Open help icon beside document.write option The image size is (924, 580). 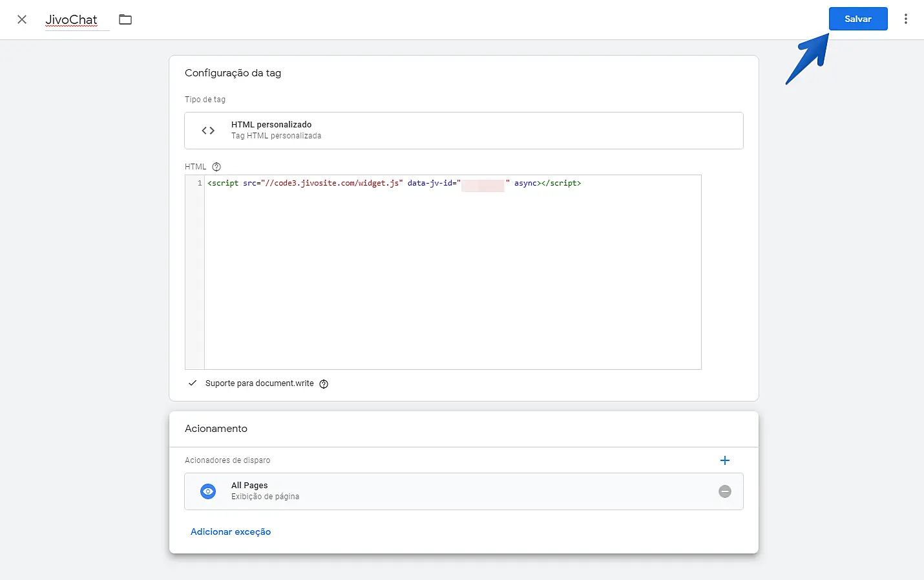coord(324,384)
